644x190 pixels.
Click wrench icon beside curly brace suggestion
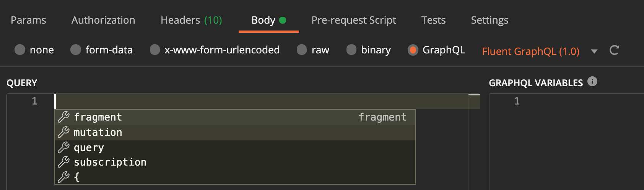coord(63,177)
